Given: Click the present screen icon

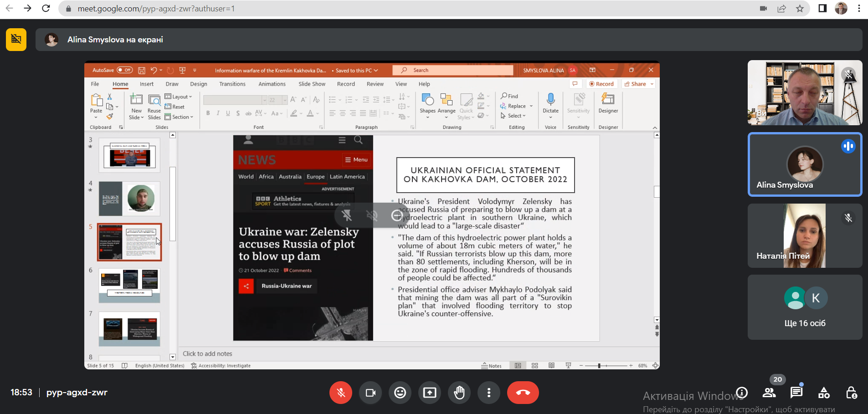Looking at the screenshot, I should (430, 393).
